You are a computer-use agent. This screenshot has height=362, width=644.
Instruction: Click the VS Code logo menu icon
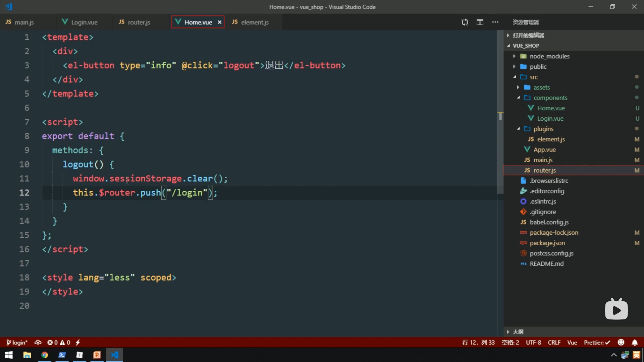point(9,7)
